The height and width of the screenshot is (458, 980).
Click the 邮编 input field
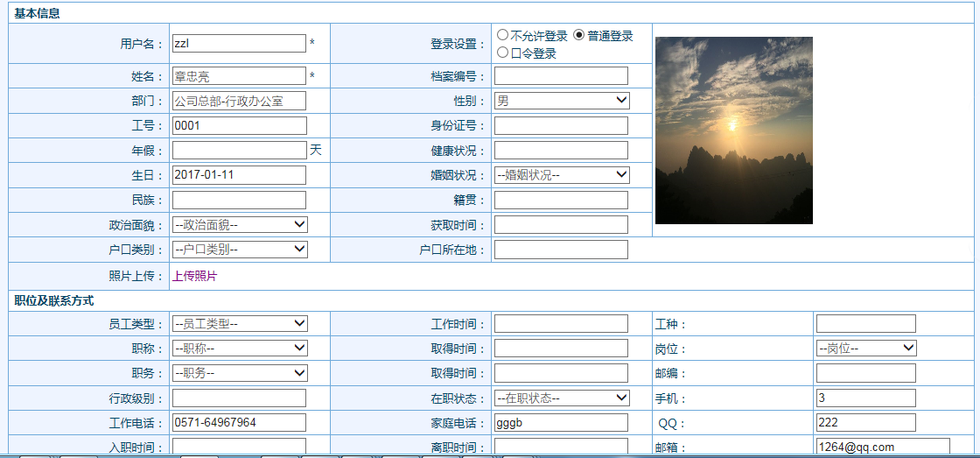(x=866, y=373)
